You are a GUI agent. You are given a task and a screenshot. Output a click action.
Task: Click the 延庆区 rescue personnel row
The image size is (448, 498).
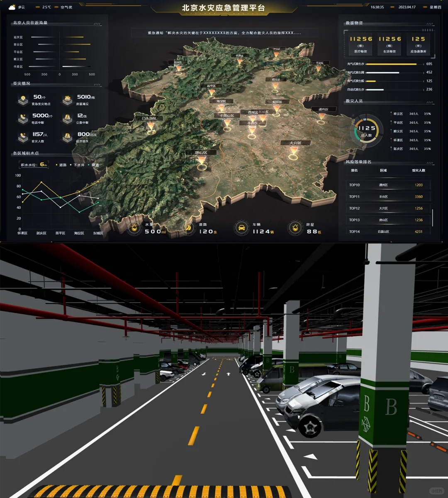click(x=411, y=149)
